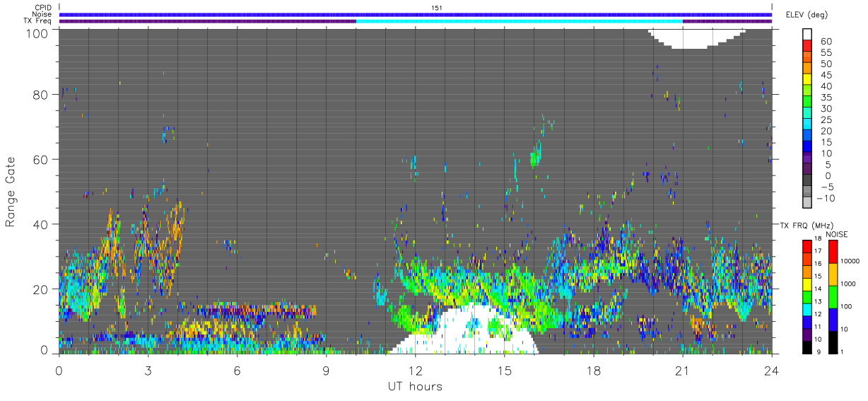This screenshot has height=401, width=868.
Task: Click the NOISE legend title
Action: click(x=836, y=234)
